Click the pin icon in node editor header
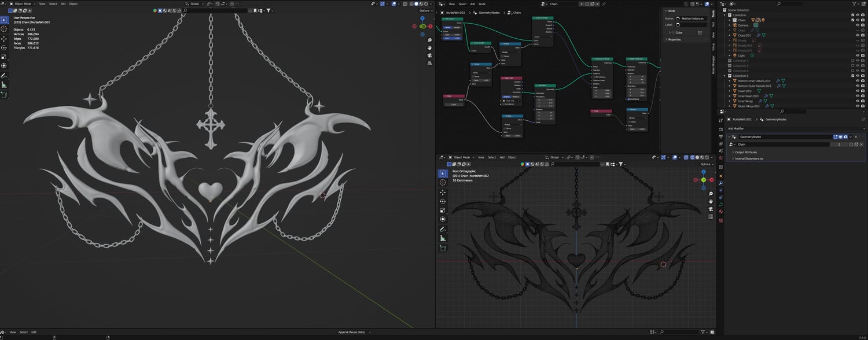Screen dimensions: 868x340 pyautogui.click(x=604, y=4)
